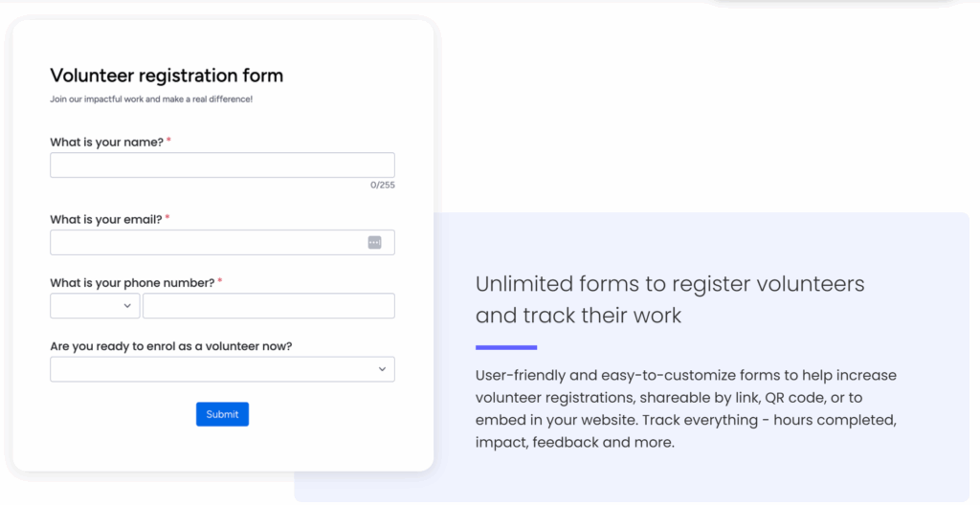Click the red asterisk beside email question

(x=167, y=219)
